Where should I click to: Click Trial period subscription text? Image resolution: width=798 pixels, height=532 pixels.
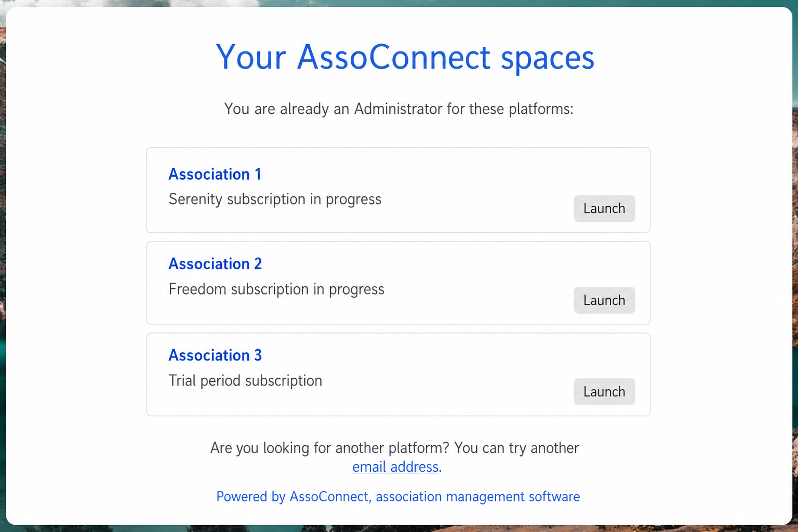click(x=245, y=381)
